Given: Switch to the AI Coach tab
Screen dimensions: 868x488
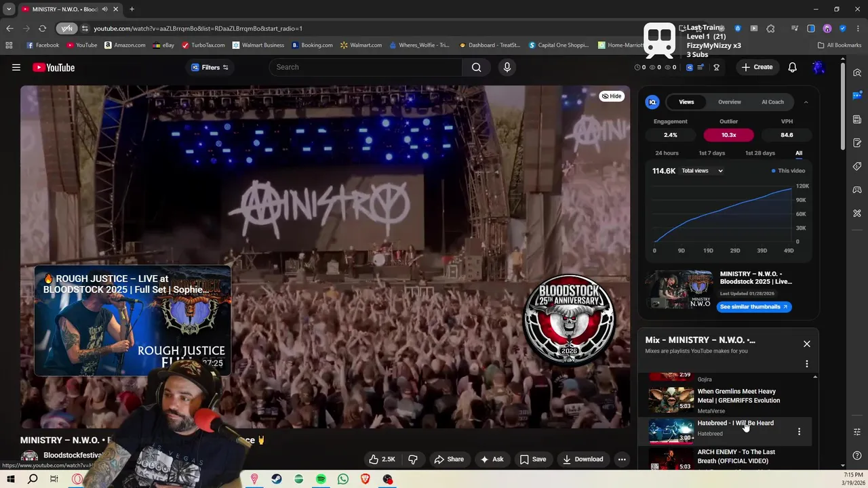Looking at the screenshot, I should 772,102.
